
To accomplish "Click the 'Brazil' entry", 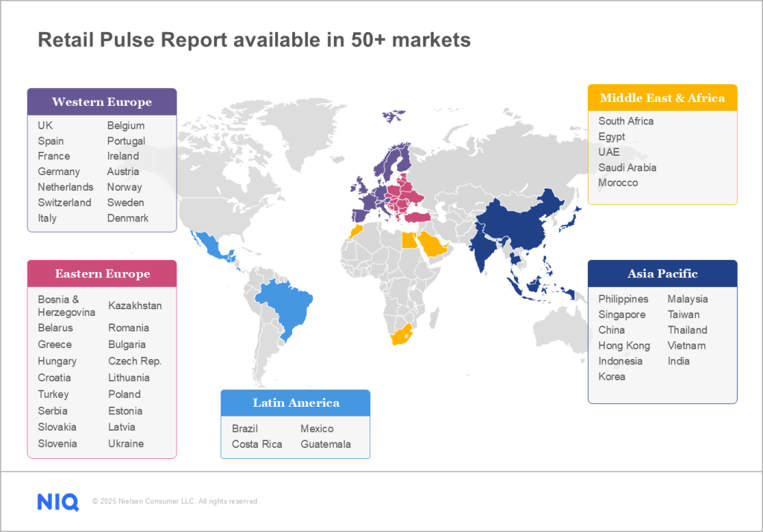I will (244, 429).
